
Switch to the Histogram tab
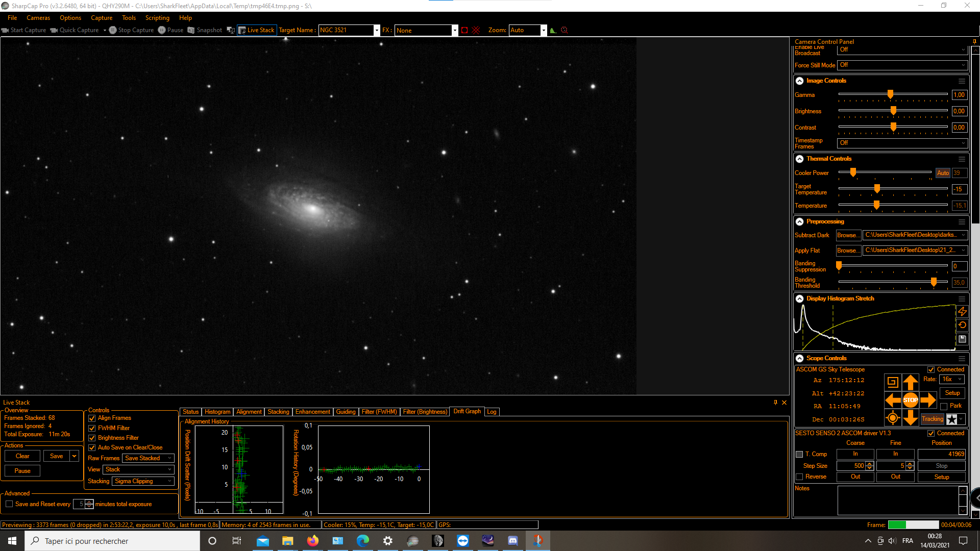217,412
